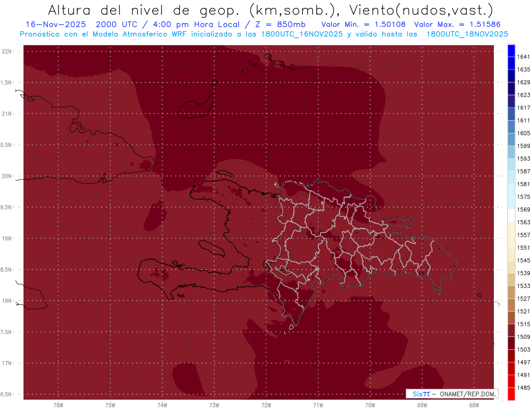
Task: Click the "68W" longitude label
Action: [474, 405]
